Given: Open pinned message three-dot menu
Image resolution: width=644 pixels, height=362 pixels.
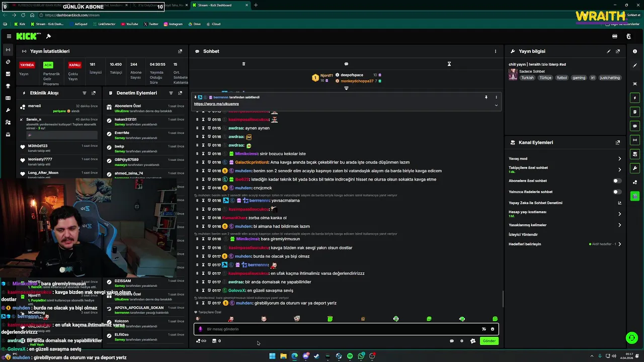Looking at the screenshot, I should 496,97.
